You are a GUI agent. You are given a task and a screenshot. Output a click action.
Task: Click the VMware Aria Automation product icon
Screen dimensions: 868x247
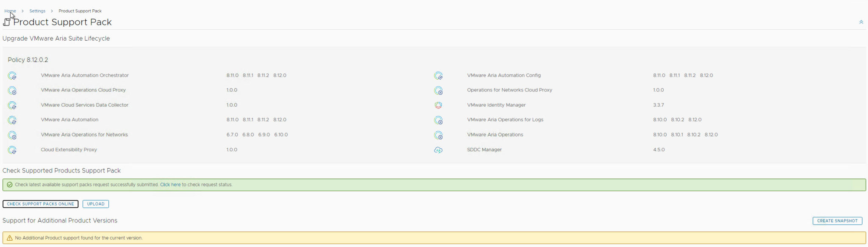tap(12, 120)
